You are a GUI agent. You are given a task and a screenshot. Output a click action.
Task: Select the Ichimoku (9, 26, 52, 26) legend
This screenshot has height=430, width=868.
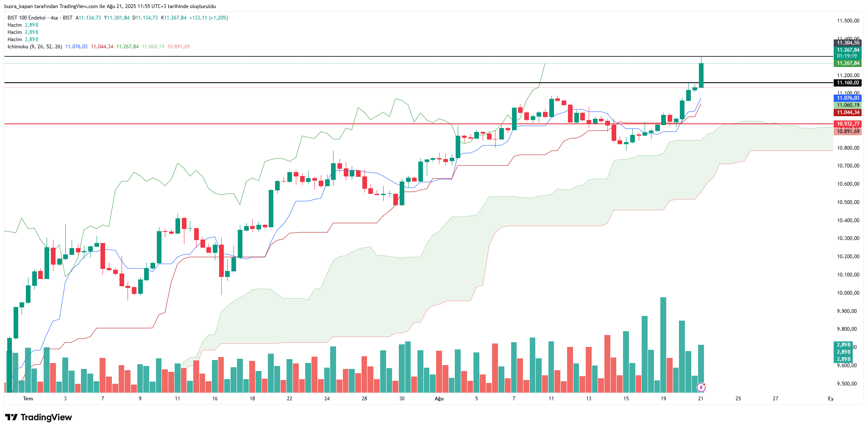[x=35, y=47]
